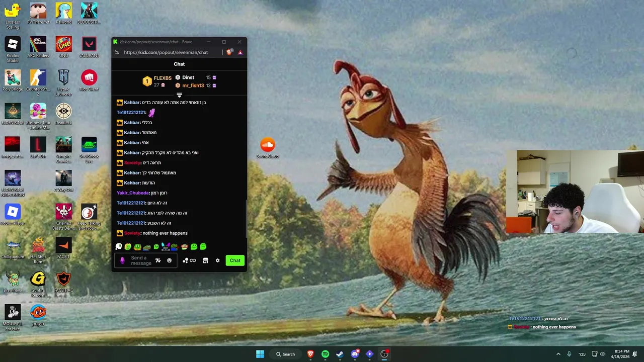Screen dimensions: 644x362
Task: Click the white speech bubble quick emote
Action: click(x=119, y=246)
